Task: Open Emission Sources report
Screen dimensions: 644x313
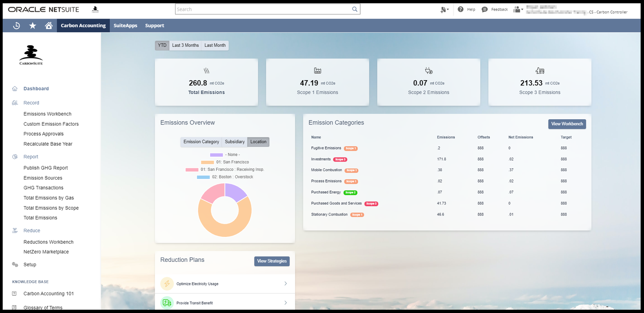Action: [43, 178]
